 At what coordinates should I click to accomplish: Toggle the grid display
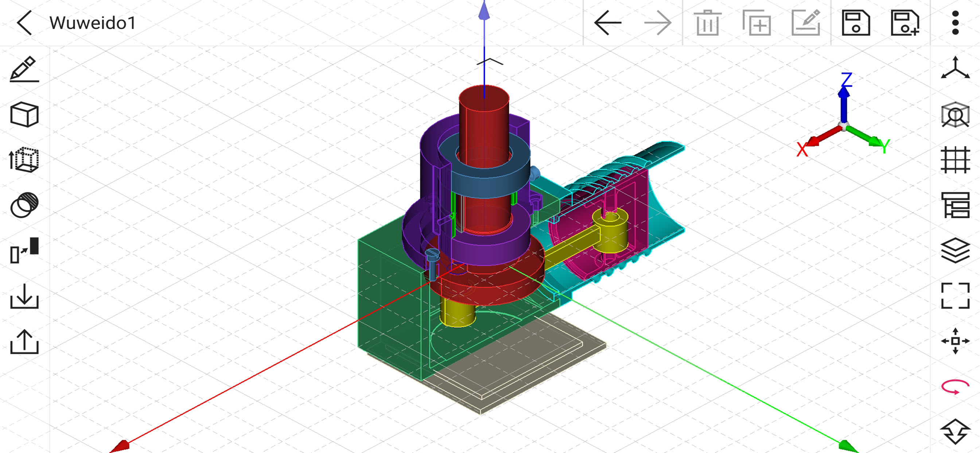pos(955,160)
